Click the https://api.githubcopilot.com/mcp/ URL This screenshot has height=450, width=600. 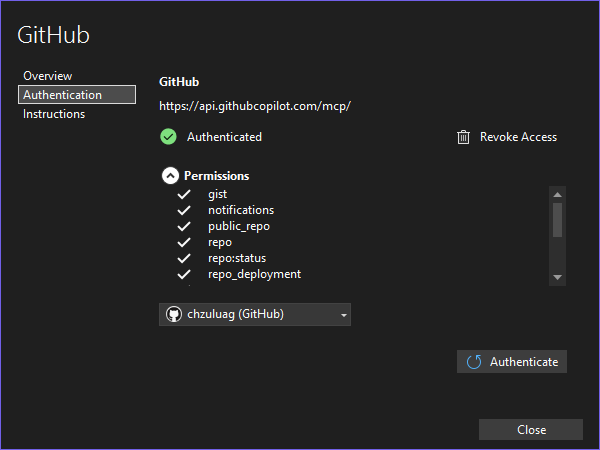pyautogui.click(x=255, y=106)
